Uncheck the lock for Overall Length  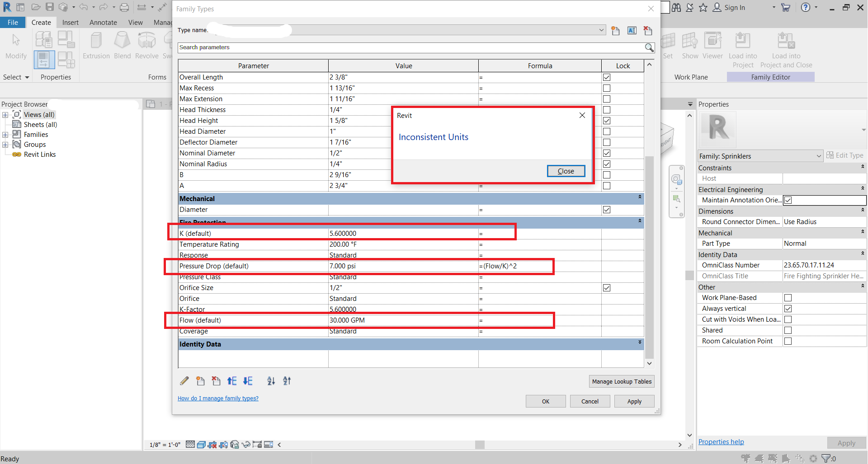(x=606, y=77)
